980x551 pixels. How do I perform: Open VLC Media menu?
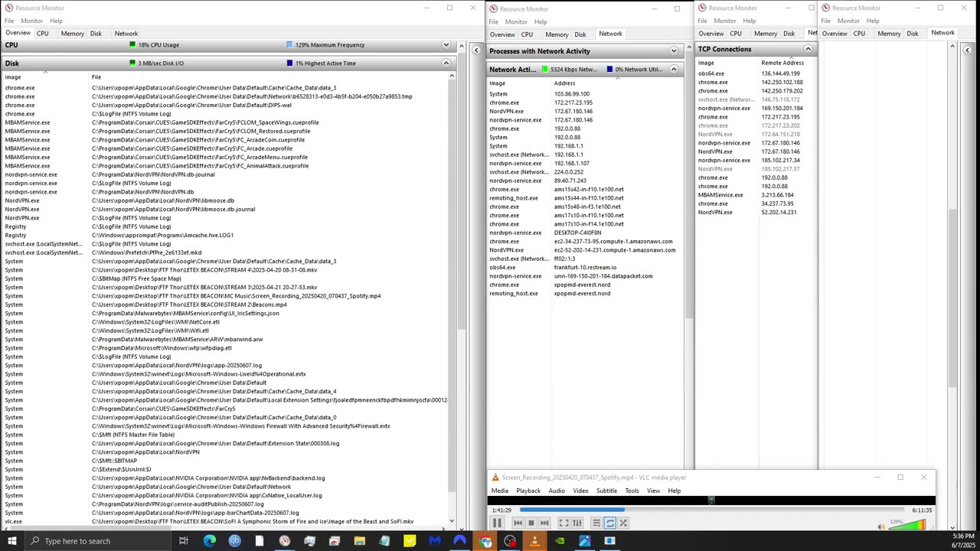point(500,491)
